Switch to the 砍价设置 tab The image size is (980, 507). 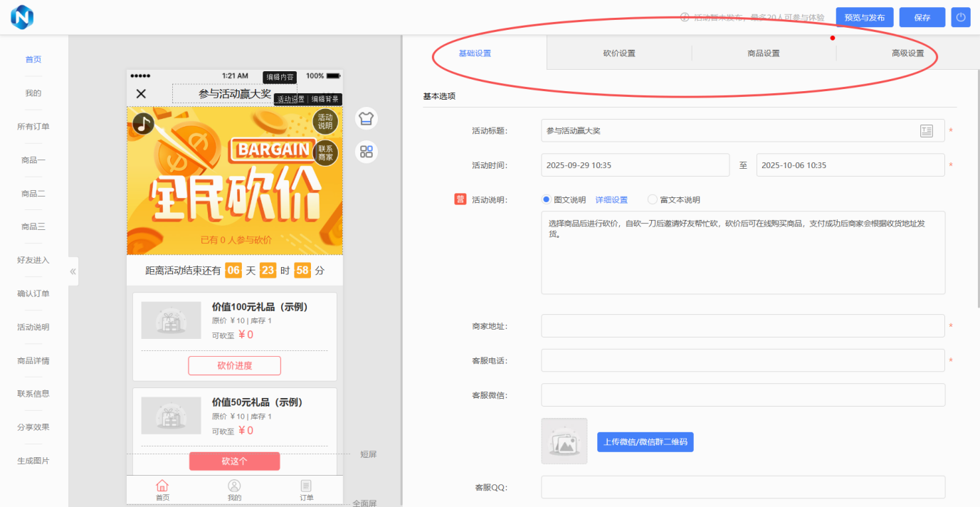coord(619,53)
